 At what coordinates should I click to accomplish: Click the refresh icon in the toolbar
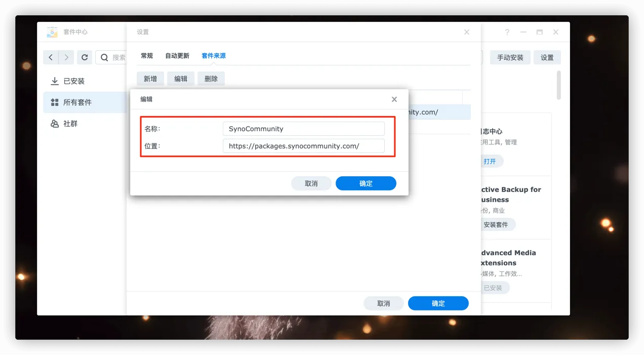85,57
